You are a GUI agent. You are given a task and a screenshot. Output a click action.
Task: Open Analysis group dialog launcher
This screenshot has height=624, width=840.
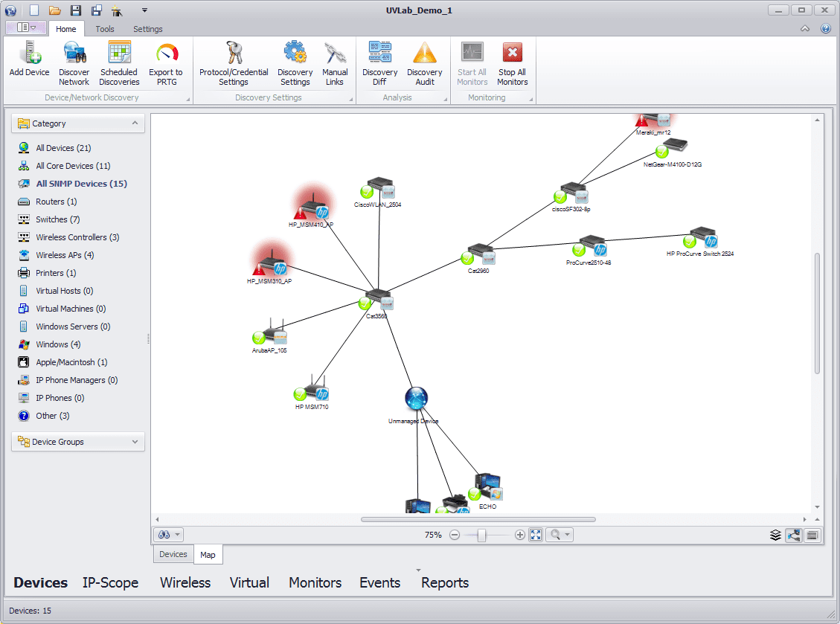pos(446,99)
